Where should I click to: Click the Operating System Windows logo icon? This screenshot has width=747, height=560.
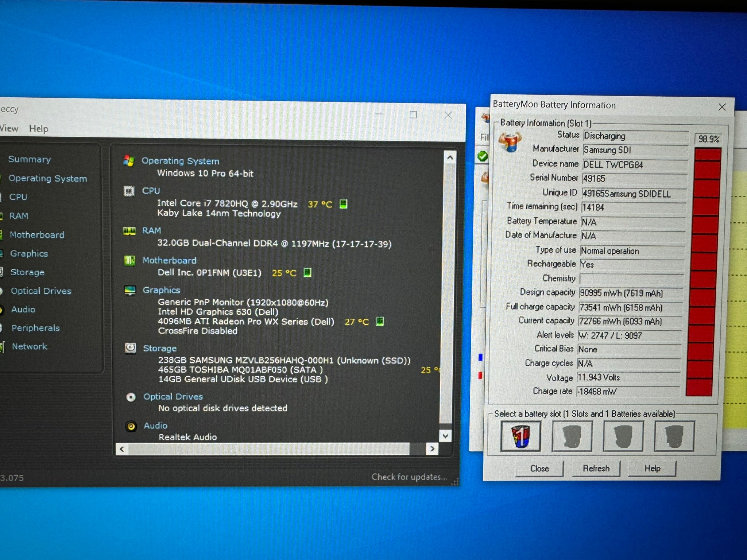pyautogui.click(x=129, y=161)
